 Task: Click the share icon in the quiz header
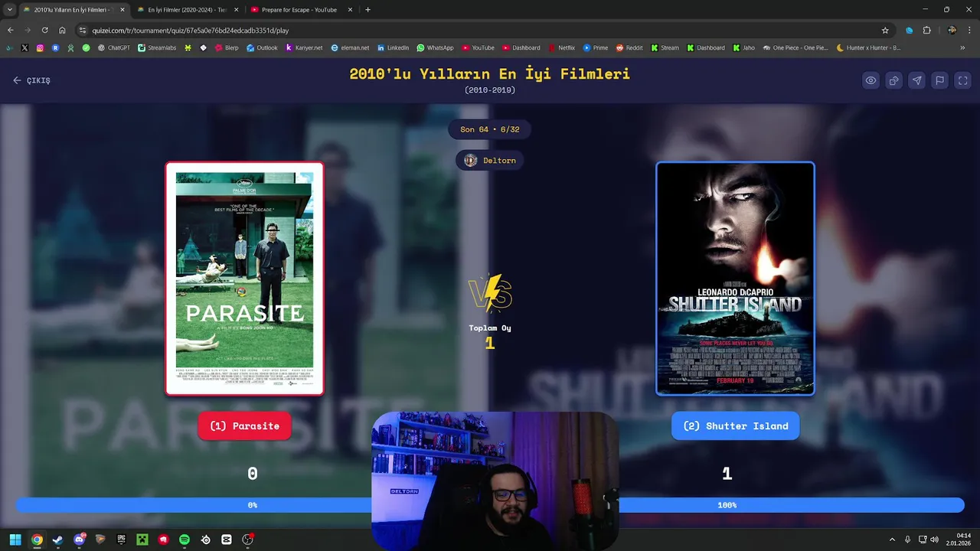tap(893, 80)
